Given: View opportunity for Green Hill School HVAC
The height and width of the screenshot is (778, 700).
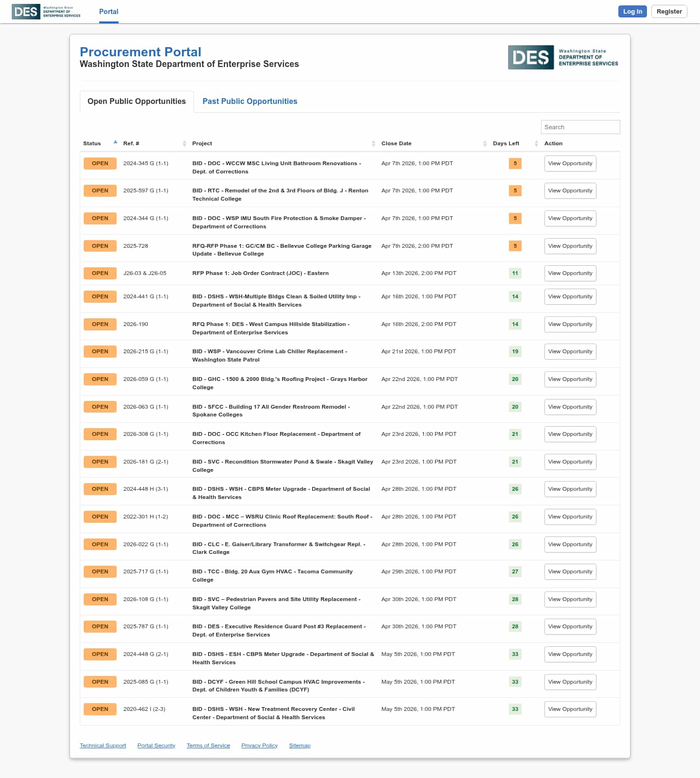Looking at the screenshot, I should point(570,682).
